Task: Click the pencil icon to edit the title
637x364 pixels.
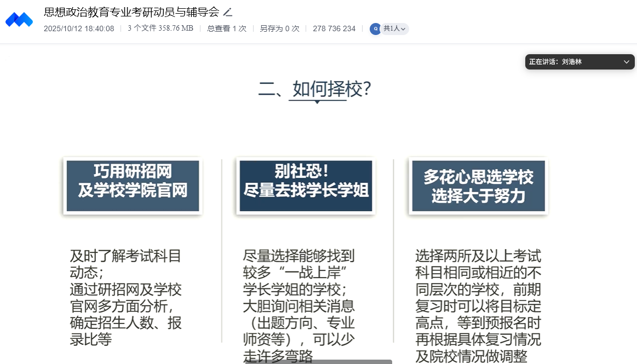Action: 228,12
